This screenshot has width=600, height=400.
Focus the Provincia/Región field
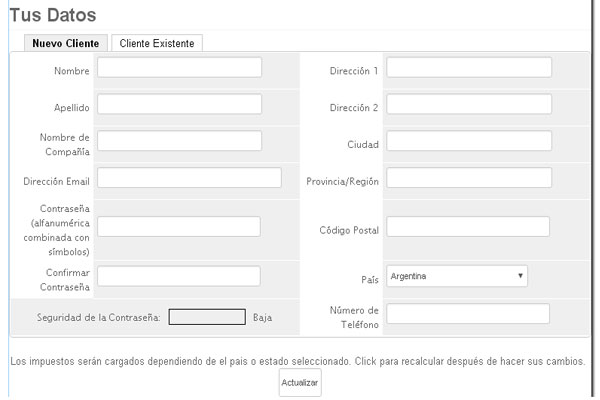click(x=469, y=178)
